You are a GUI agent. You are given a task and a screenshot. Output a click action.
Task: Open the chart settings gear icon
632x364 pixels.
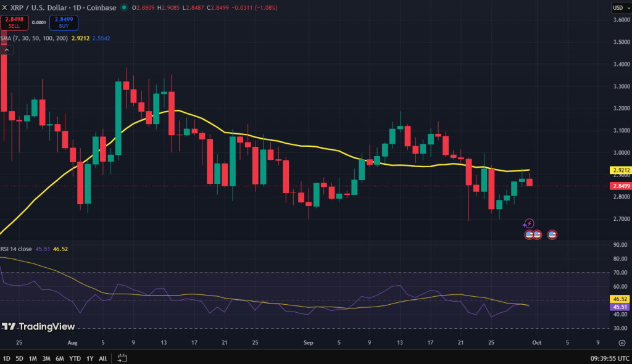pyautogui.click(x=622, y=342)
